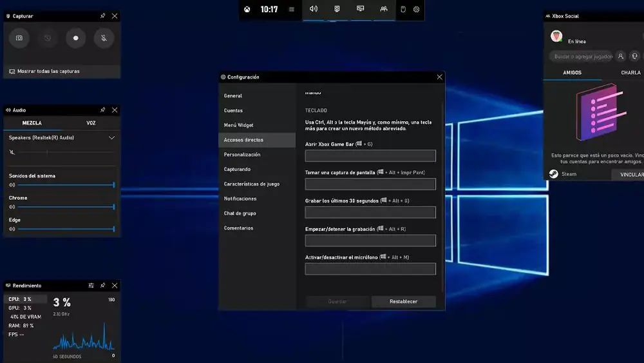Mute the Chrome volume speaker icon
The height and width of the screenshot is (363, 644).
(x=12, y=207)
